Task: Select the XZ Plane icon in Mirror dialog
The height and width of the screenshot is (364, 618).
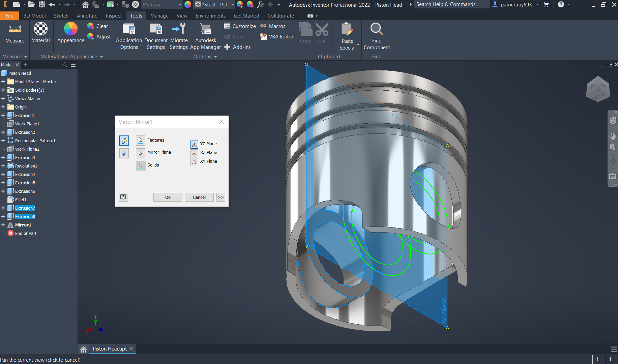Action: pyautogui.click(x=194, y=153)
